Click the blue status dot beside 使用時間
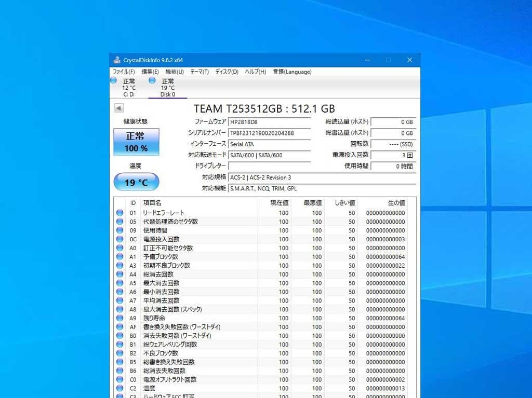The width and height of the screenshot is (532, 398). 119,230
